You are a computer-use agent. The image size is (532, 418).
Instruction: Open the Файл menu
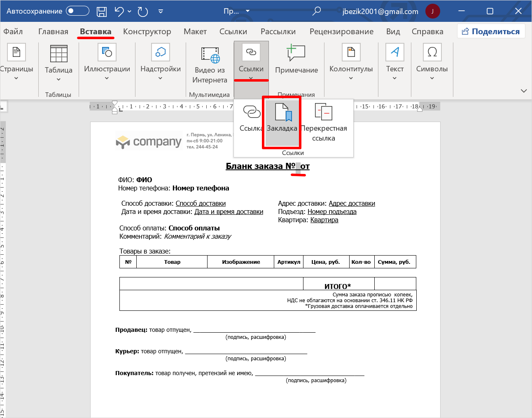[x=13, y=31]
